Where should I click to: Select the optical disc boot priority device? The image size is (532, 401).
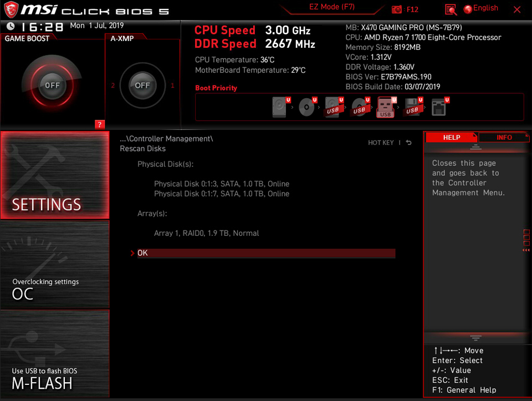pos(308,107)
